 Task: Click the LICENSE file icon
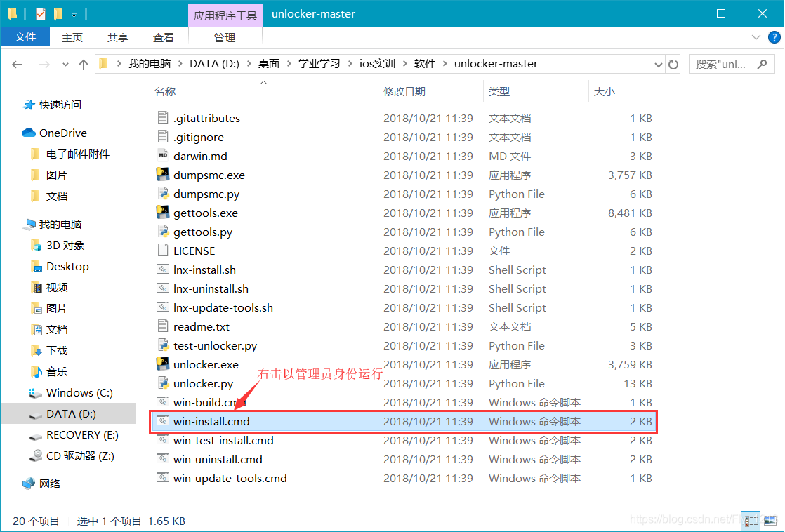click(x=163, y=251)
